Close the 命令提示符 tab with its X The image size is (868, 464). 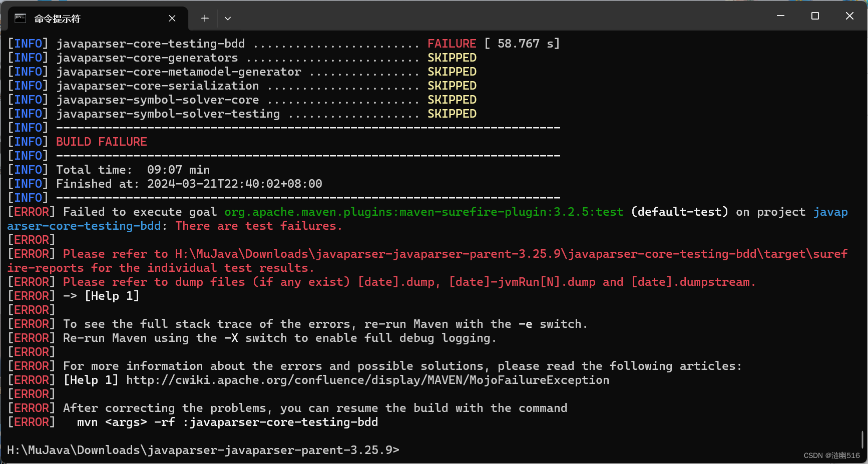[172, 18]
